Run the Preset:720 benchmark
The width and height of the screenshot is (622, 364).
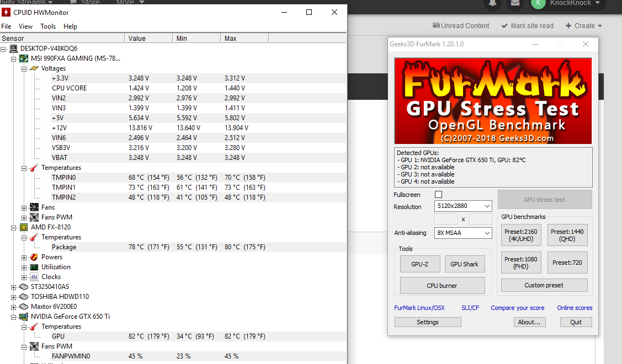(567, 263)
